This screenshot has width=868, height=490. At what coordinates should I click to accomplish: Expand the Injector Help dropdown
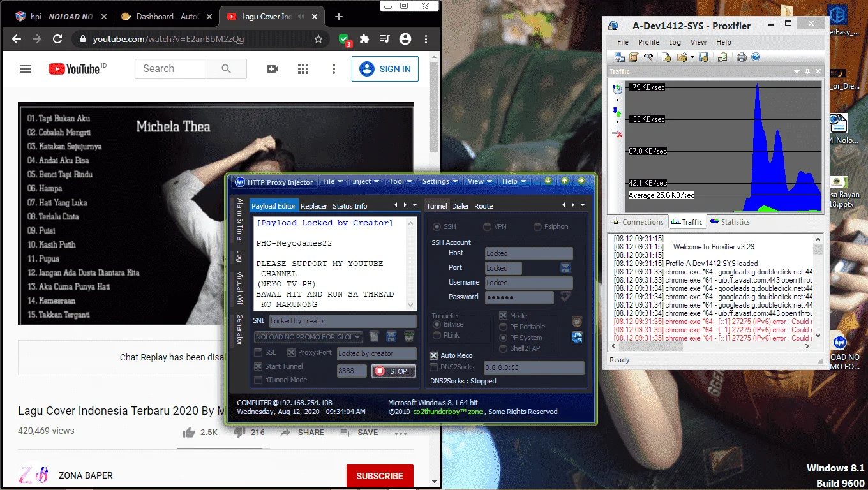pyautogui.click(x=514, y=181)
